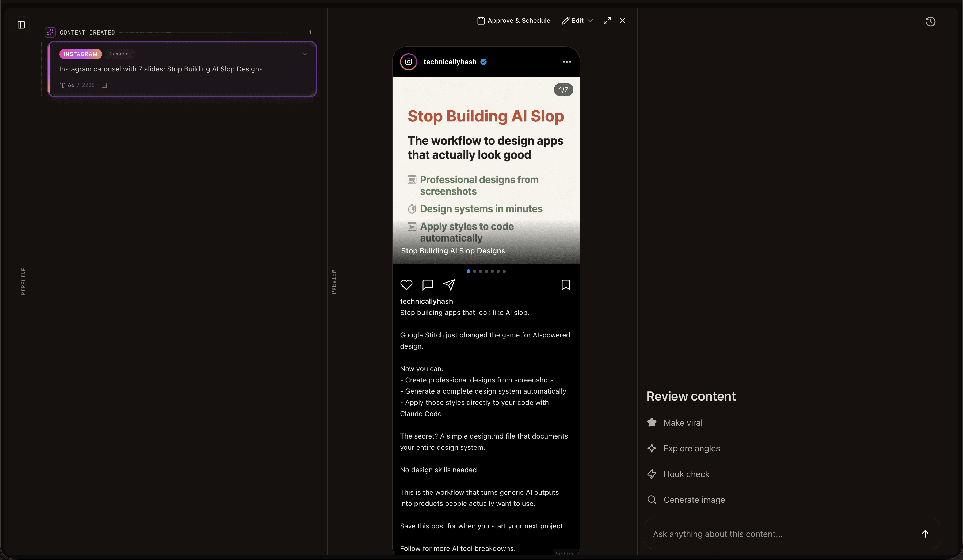
Task: Click the Carousel tag
Action: pos(120,54)
